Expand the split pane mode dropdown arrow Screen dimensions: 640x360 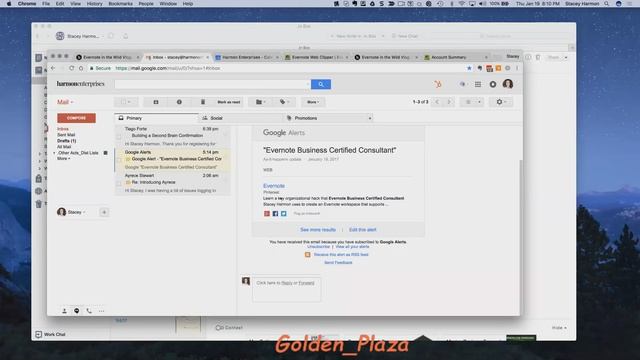(x=479, y=102)
